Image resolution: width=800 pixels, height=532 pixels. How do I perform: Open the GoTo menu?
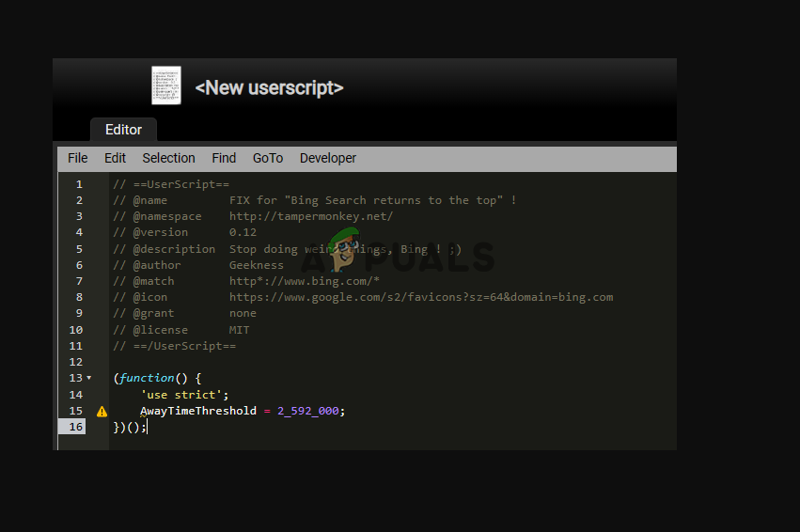[268, 159]
